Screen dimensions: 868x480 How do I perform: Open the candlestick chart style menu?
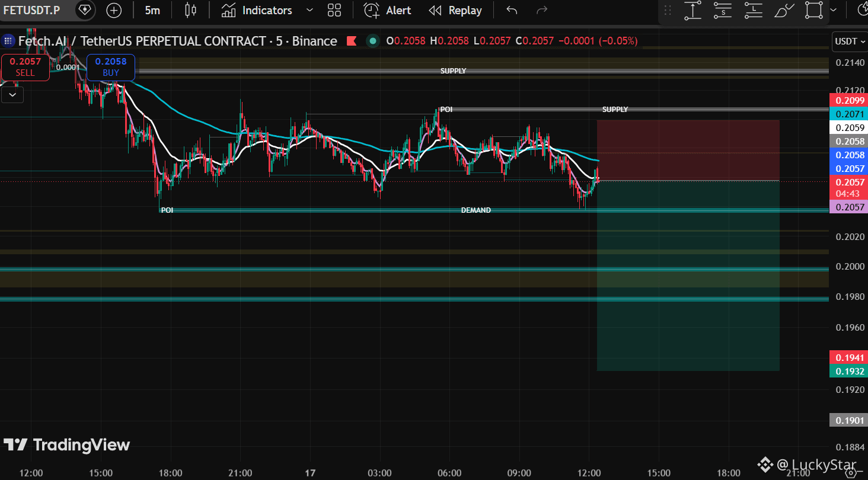[190, 10]
